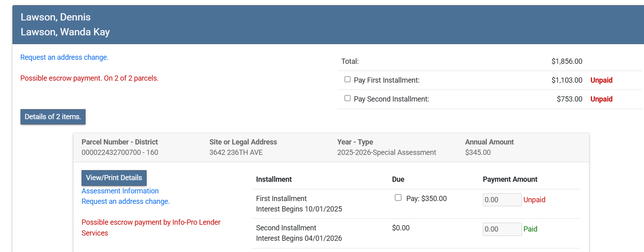Screen dimensions: 644x252
Task: Check the Pay Second Installment checkbox
Action: 348,98
